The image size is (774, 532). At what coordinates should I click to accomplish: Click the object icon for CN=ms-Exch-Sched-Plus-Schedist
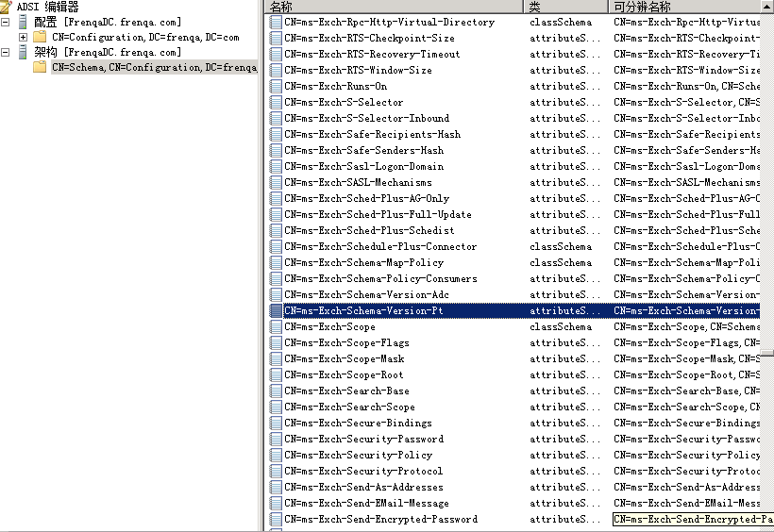pyautogui.click(x=276, y=230)
